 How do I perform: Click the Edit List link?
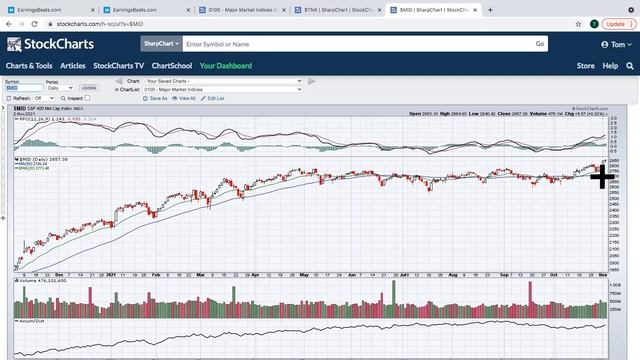click(212, 98)
